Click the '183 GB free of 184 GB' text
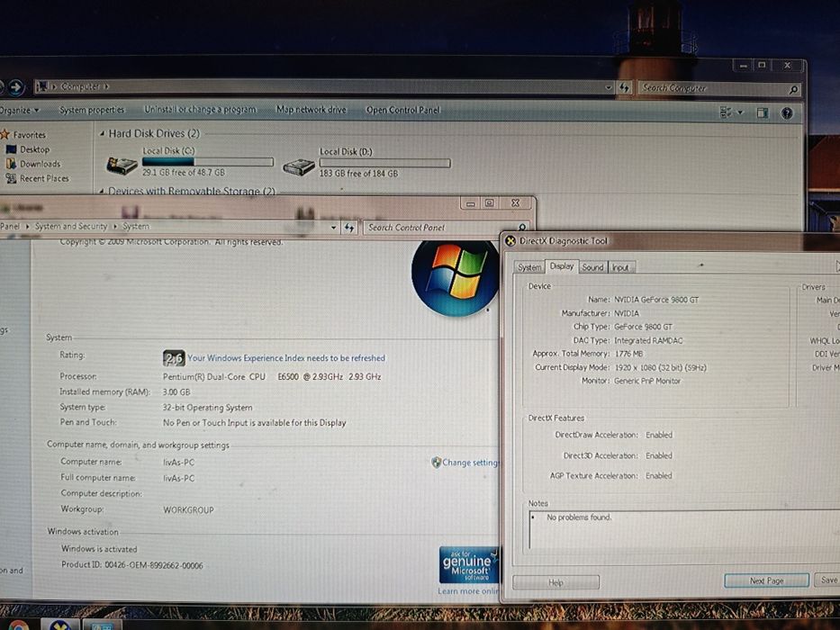 click(x=359, y=174)
